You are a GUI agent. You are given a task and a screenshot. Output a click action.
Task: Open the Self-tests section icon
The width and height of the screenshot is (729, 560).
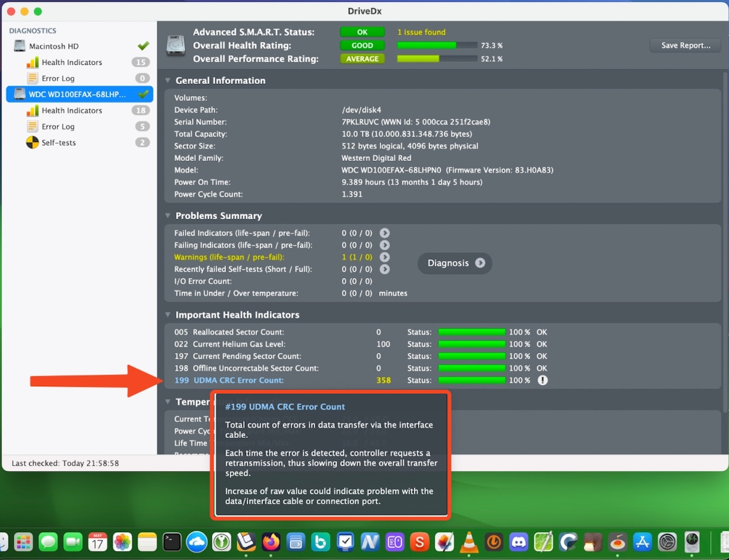point(32,143)
